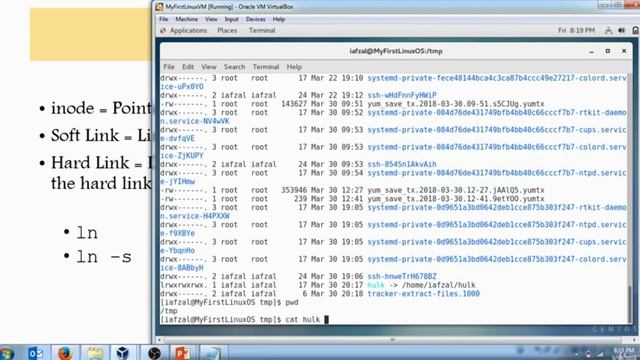640x360 pixels.
Task: Open the terminal window's Help menu
Action: click(294, 67)
